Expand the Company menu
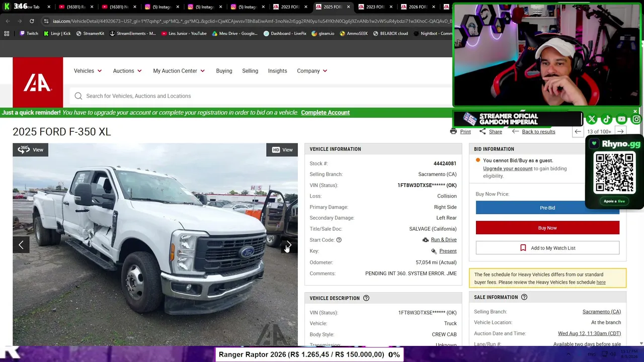 [312, 71]
